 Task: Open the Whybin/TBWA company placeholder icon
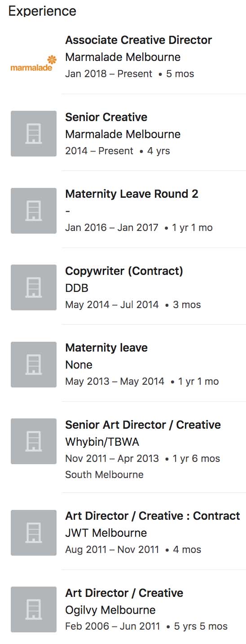(x=34, y=441)
